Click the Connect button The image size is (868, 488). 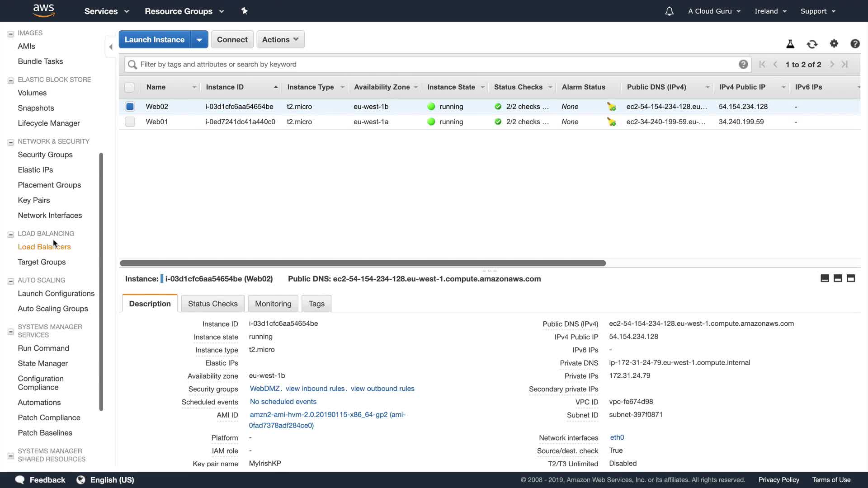tap(232, 40)
